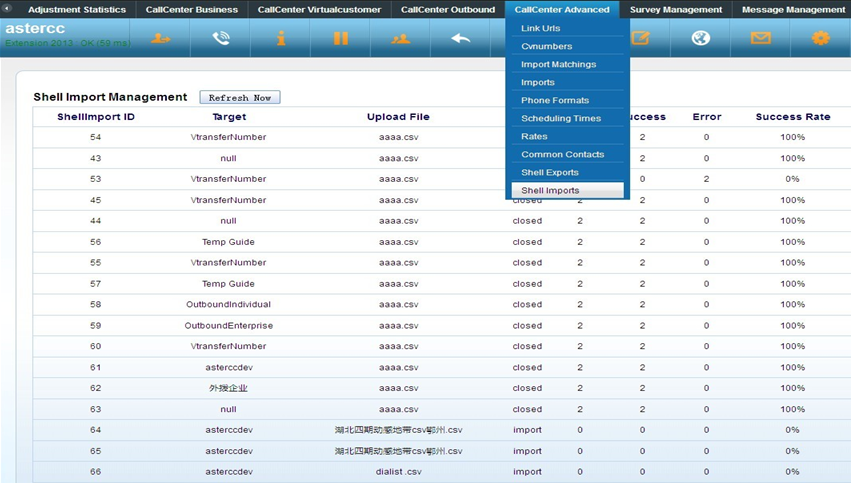Click the Refresh Now button
The image size is (851, 483).
240,98
